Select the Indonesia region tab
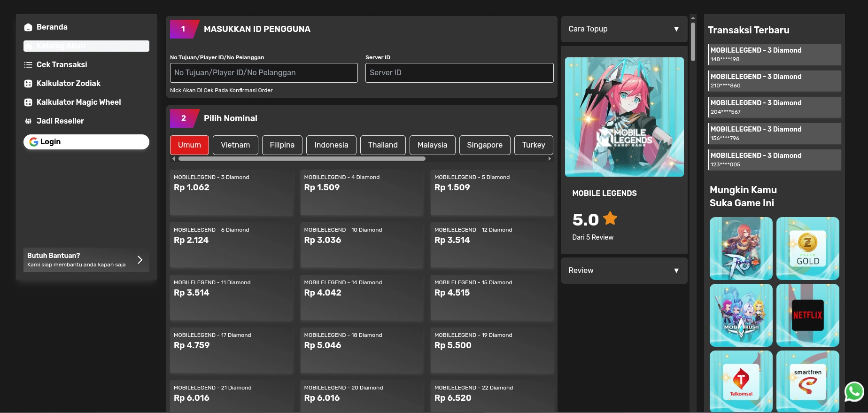The height and width of the screenshot is (413, 868). 331,145
